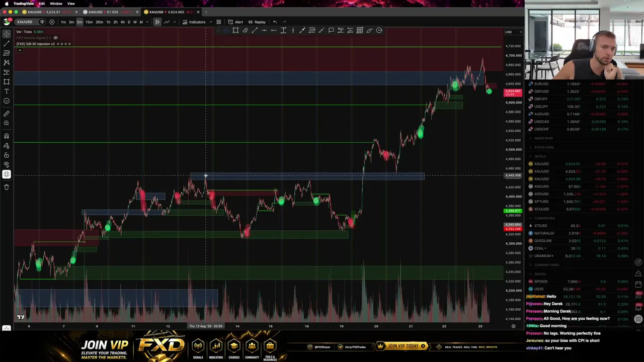644x362 pixels.
Task: Click the highlighted object tree button in left sidebar
Action: pos(7,174)
